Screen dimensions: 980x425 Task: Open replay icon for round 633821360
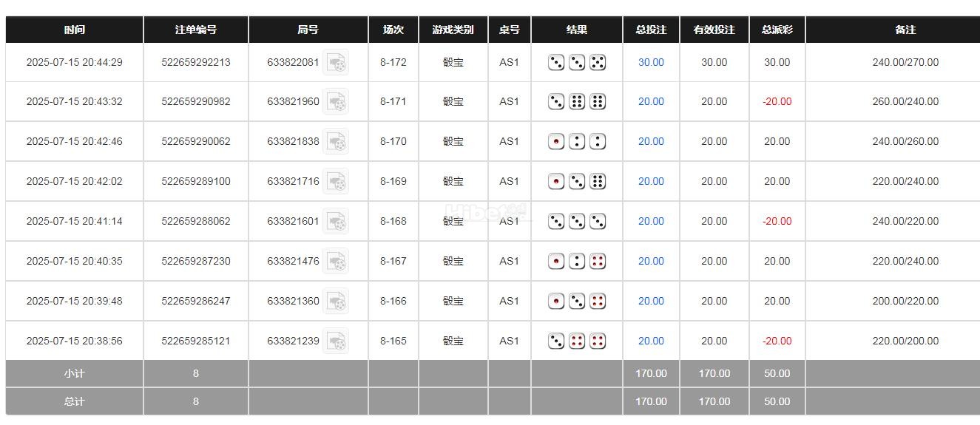click(336, 302)
